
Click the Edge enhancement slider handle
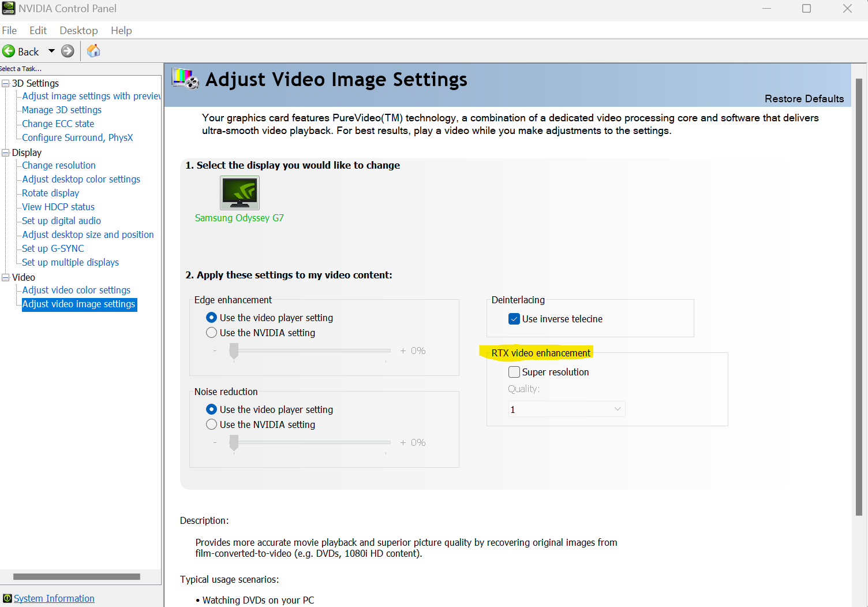pos(234,351)
